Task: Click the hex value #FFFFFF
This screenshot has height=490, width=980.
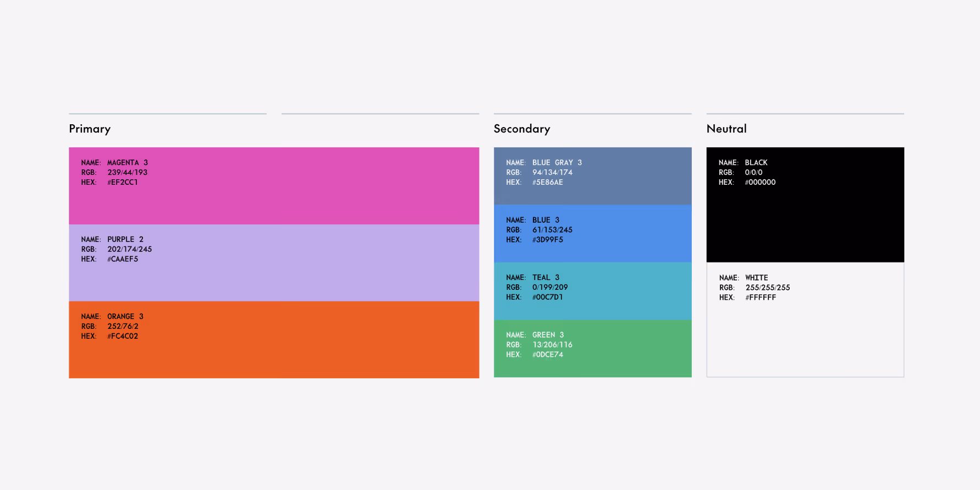Action: 761,298
